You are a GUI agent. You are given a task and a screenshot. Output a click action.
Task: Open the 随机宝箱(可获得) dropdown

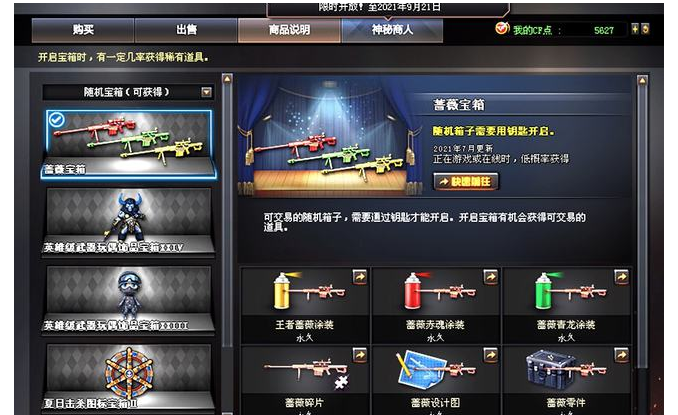207,92
